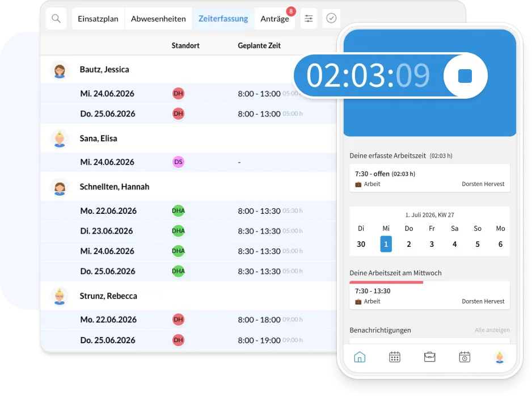532x396 pixels.
Task: Open the briefcase icon in phone navigation
Action: (429, 357)
